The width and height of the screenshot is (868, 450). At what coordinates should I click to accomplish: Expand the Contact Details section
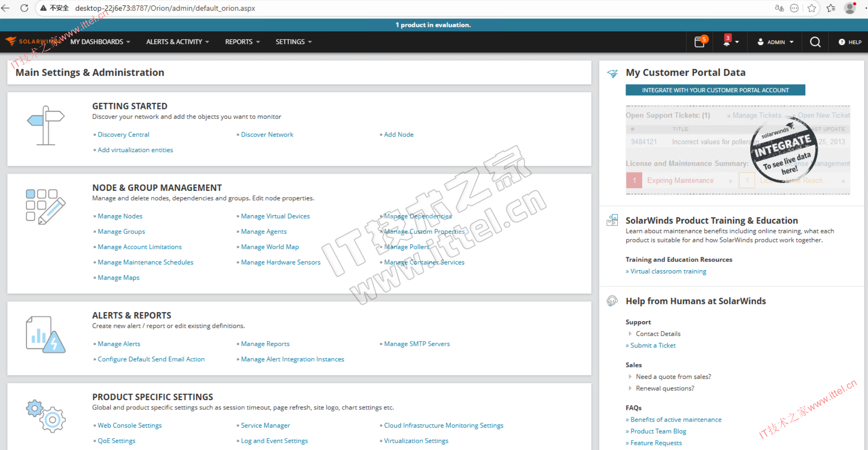[x=658, y=334]
